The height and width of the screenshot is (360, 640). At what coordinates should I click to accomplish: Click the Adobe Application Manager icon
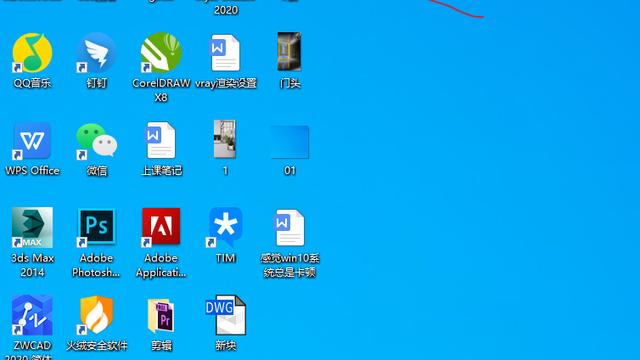(161, 227)
